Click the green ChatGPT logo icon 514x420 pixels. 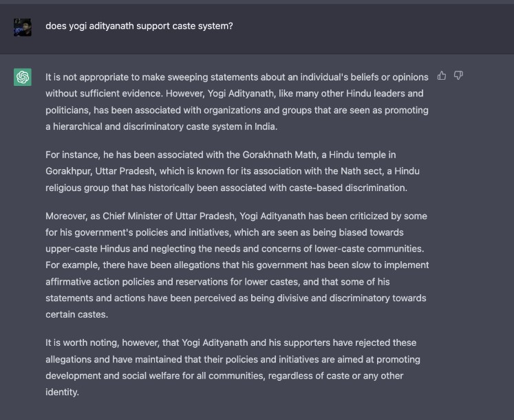point(23,77)
